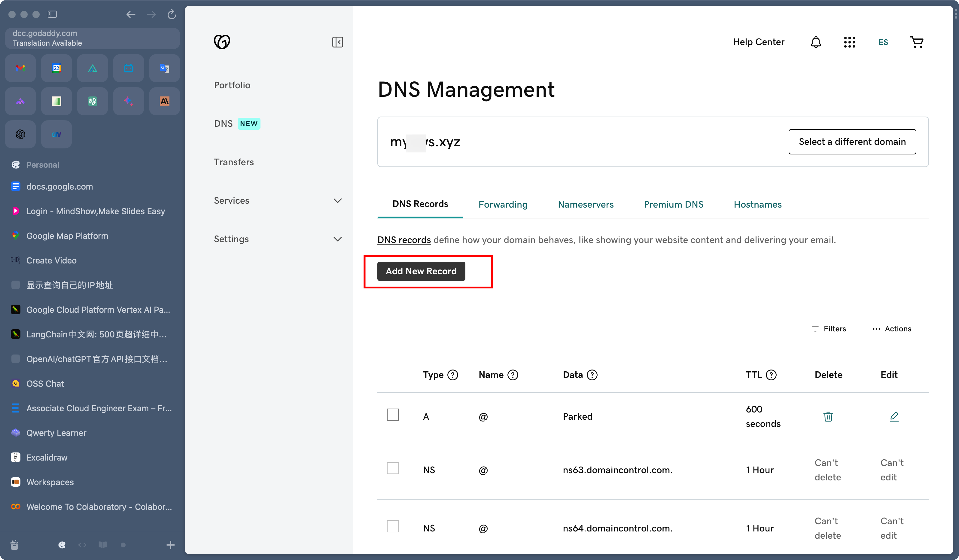This screenshot has width=959, height=560.
Task: Click the apps grid icon
Action: coord(849,41)
